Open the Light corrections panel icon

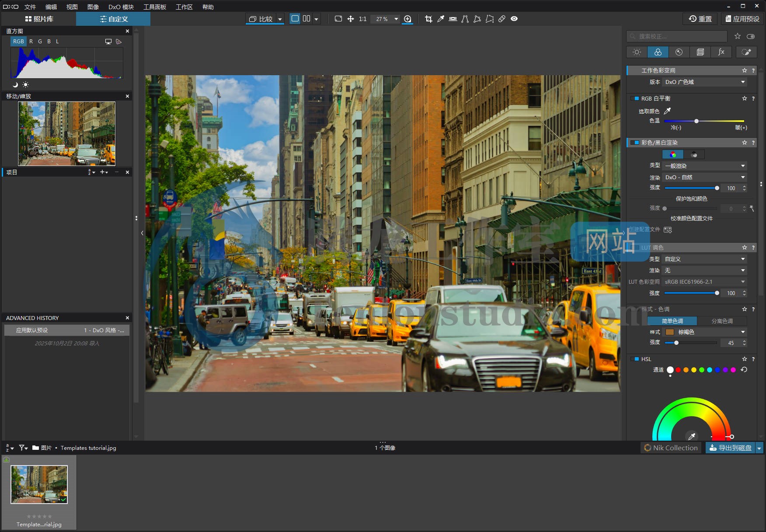636,52
